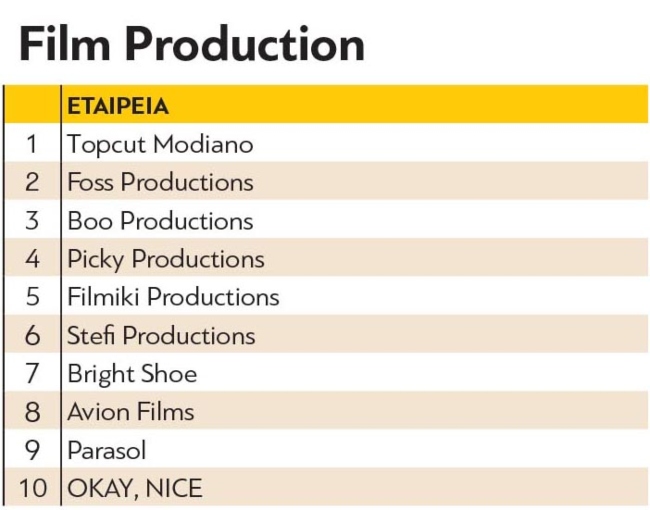Image resolution: width=650 pixels, height=510 pixels.
Task: Click the rank 7 number
Action: click(32, 374)
